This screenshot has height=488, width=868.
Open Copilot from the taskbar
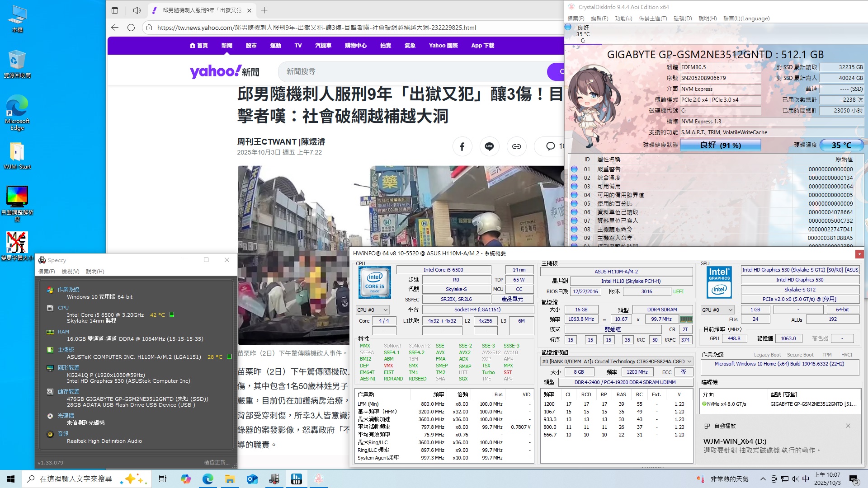click(186, 479)
